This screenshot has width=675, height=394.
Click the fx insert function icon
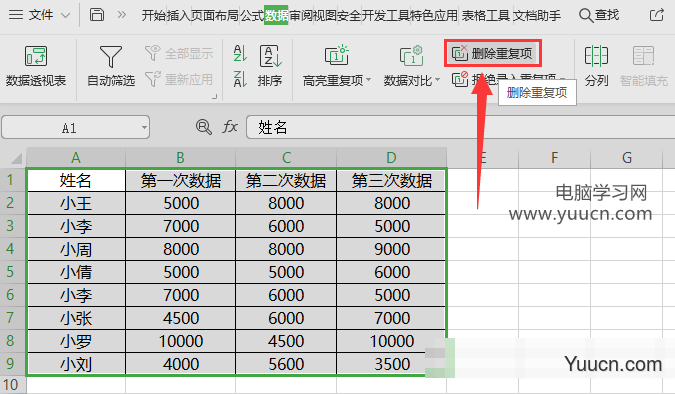pyautogui.click(x=230, y=127)
